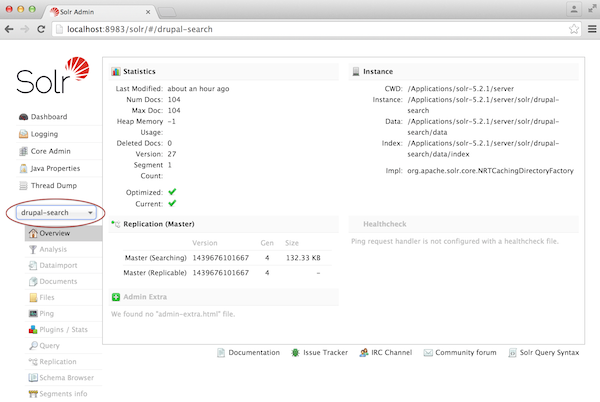Select the Overview house icon
Screen dimensions: 600x402
[x=33, y=233]
